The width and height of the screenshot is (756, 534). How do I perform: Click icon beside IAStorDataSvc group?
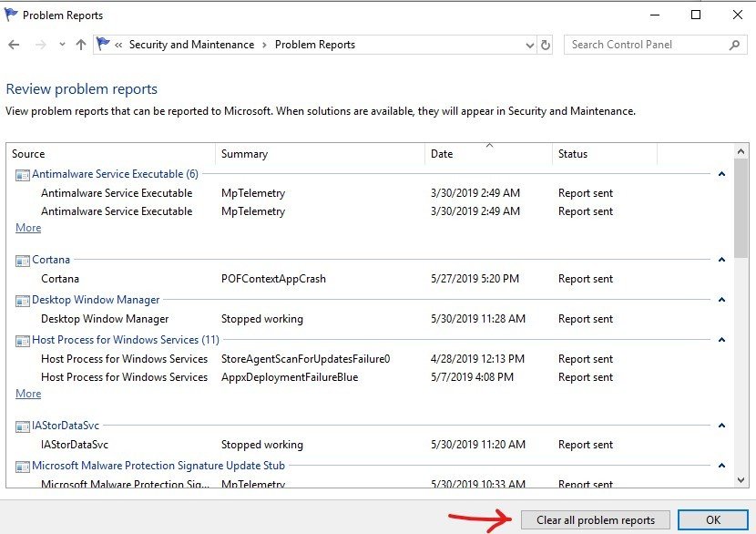[x=22, y=426]
